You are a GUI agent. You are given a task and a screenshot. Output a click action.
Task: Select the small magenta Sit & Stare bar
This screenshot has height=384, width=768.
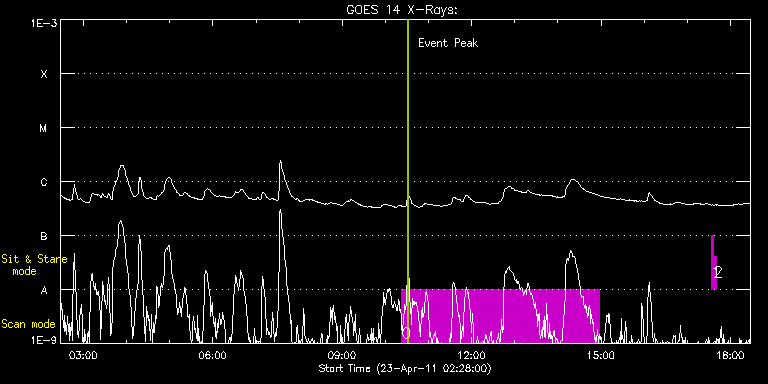coord(714,263)
